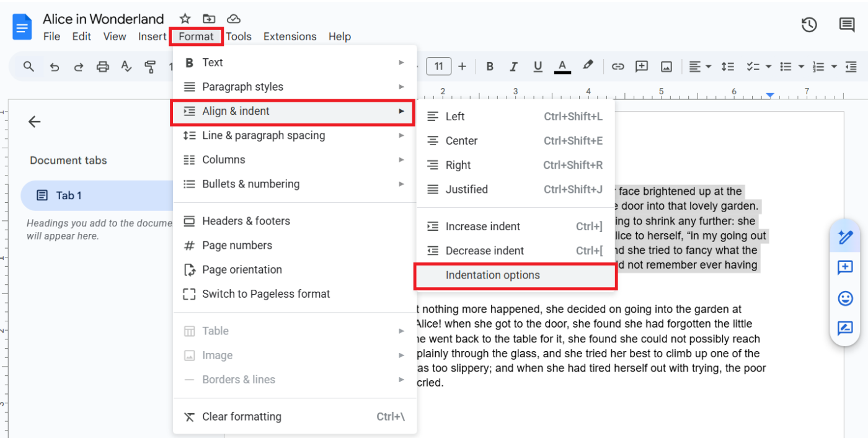Viewport: 868px width, 438px height.
Task: Insert an image
Action: pos(666,66)
